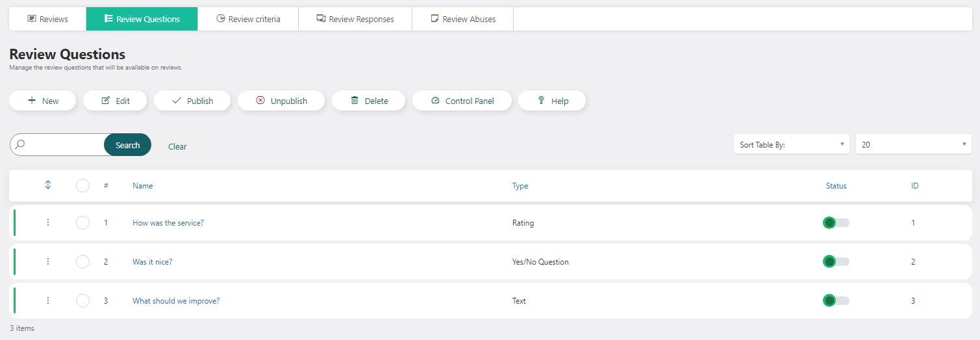Image resolution: width=980 pixels, height=340 pixels.
Task: Open the 'Was it nice?' question
Action: [x=153, y=262]
